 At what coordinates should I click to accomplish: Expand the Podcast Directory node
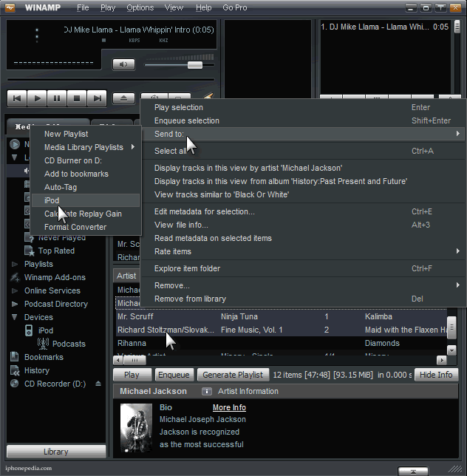point(16,304)
